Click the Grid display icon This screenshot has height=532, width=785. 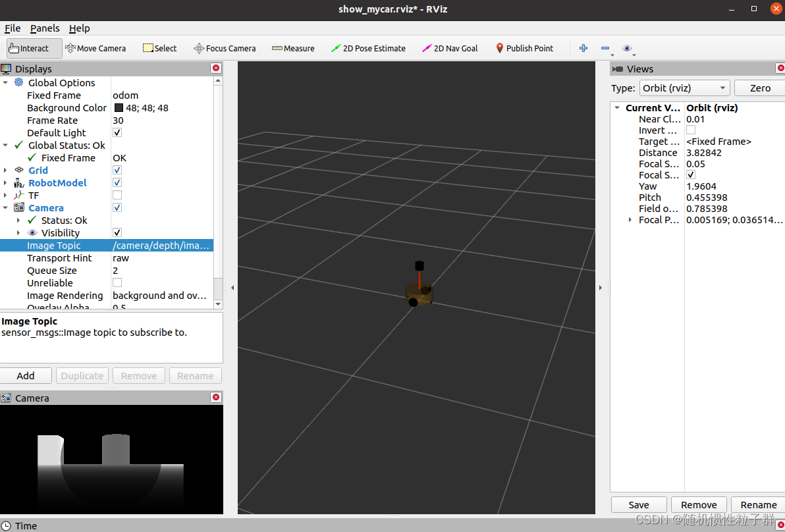(19, 170)
